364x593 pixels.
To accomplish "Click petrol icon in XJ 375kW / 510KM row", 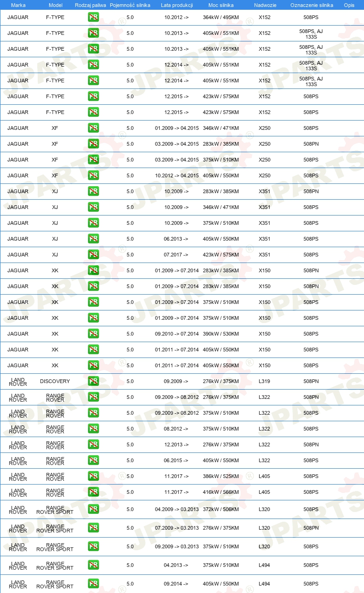I will coord(93,223).
